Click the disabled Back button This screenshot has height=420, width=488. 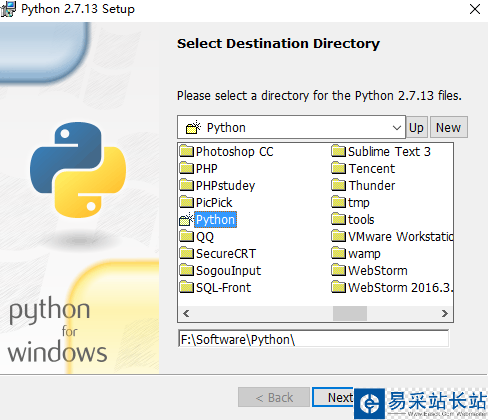pyautogui.click(x=274, y=397)
